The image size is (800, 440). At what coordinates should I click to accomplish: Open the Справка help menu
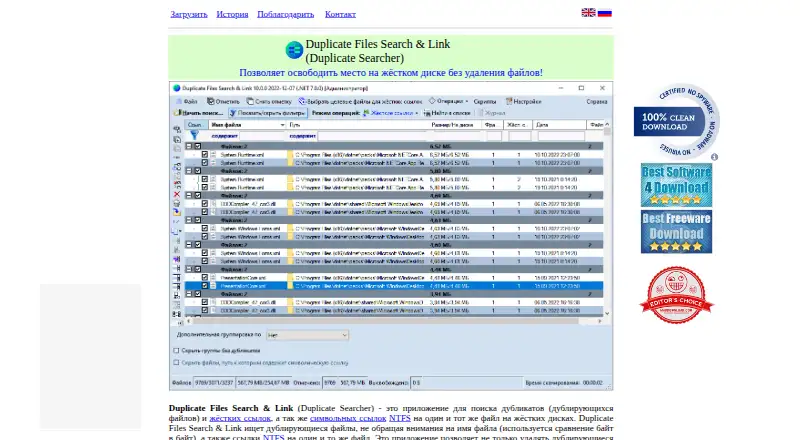(x=596, y=102)
